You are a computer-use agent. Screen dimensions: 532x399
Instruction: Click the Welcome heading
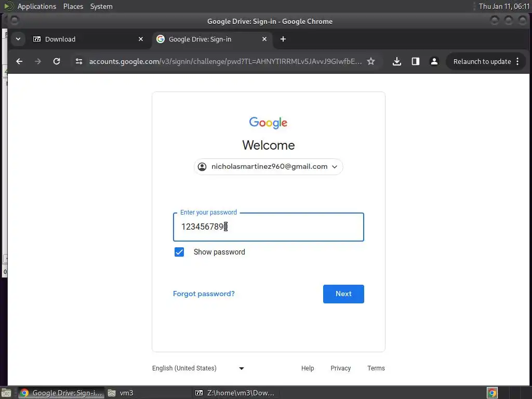[269, 145]
